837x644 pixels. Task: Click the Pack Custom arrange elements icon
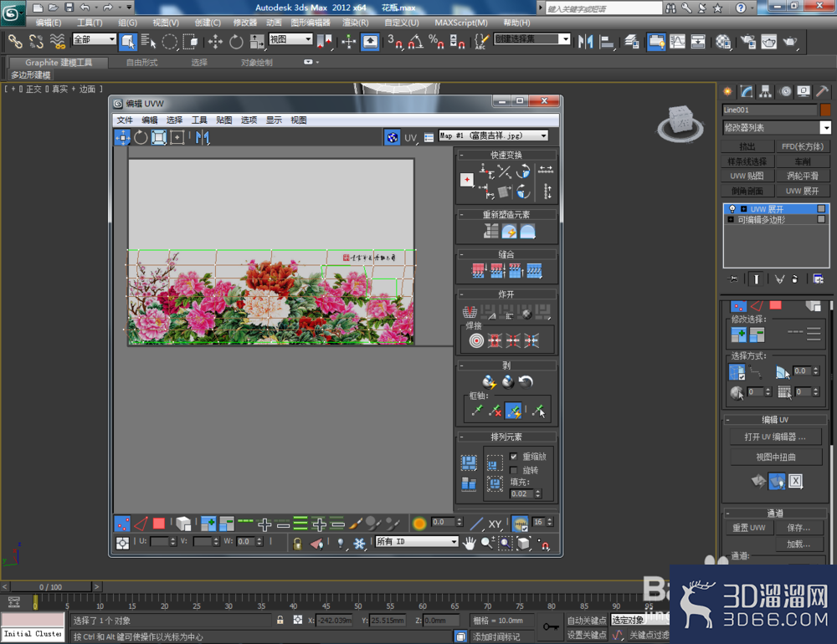(469, 463)
